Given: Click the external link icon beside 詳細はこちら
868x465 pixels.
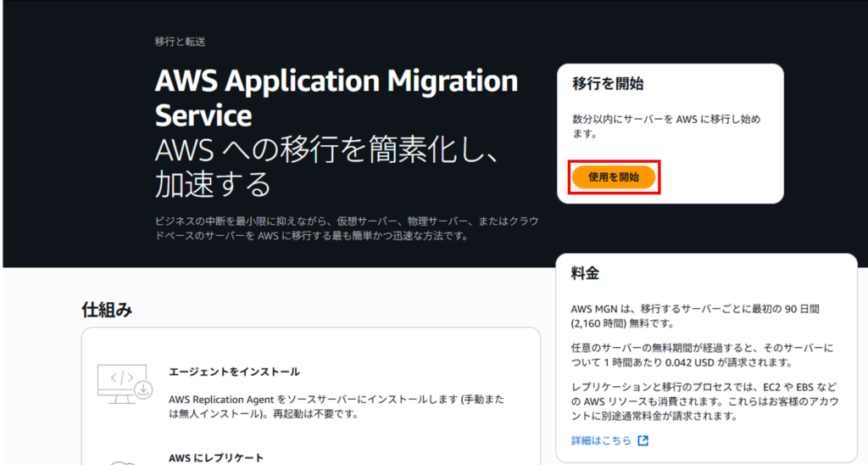Looking at the screenshot, I should (x=643, y=440).
